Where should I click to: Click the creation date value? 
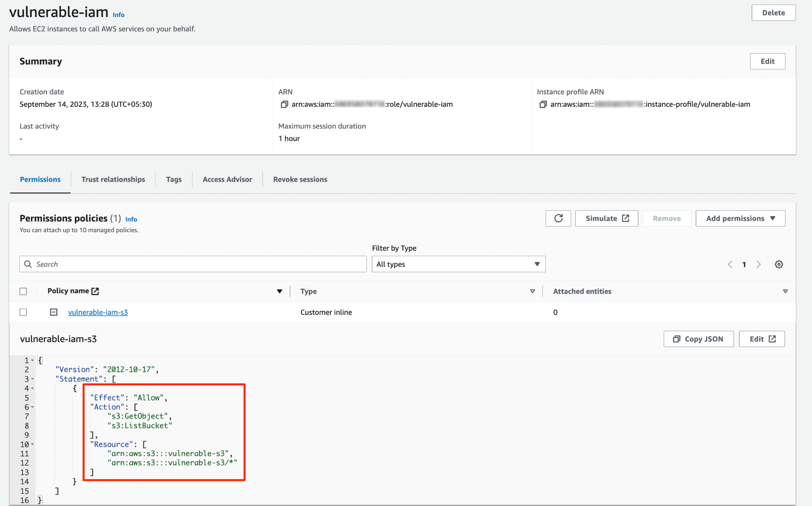tap(86, 104)
